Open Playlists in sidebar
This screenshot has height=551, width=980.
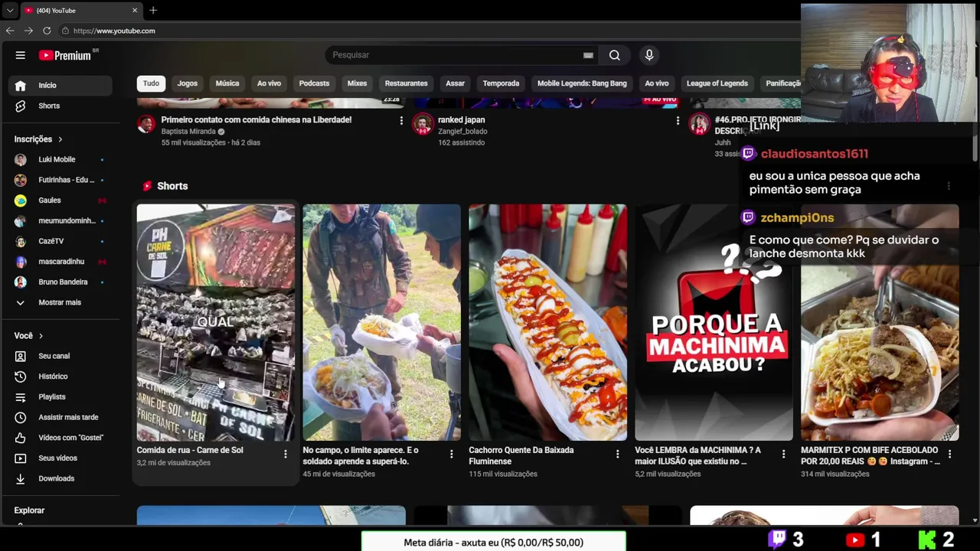(x=60, y=397)
